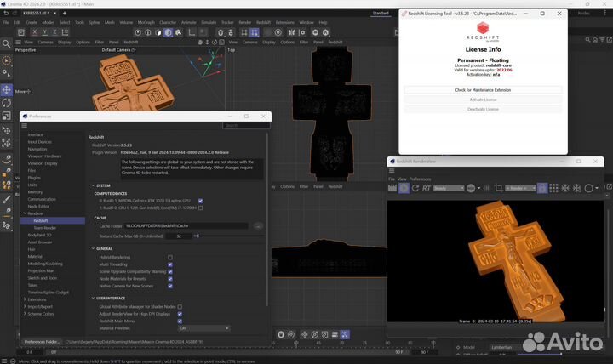The image size is (613, 364).
Task: Click the highlighted quantize grid icon in top toolbar
Action: (255, 32)
